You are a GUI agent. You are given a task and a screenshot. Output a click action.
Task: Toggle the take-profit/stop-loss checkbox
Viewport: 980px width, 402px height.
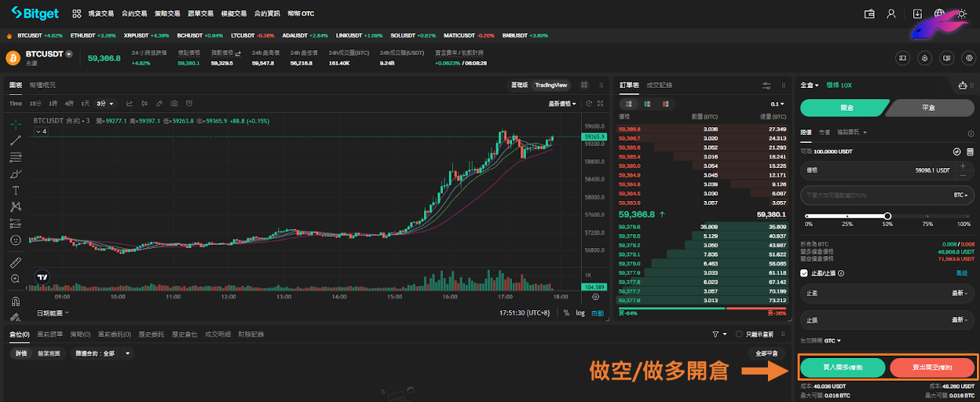[803, 272]
